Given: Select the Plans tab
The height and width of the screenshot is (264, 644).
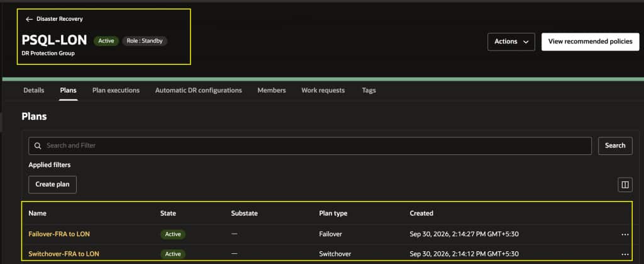Looking at the screenshot, I should (68, 90).
